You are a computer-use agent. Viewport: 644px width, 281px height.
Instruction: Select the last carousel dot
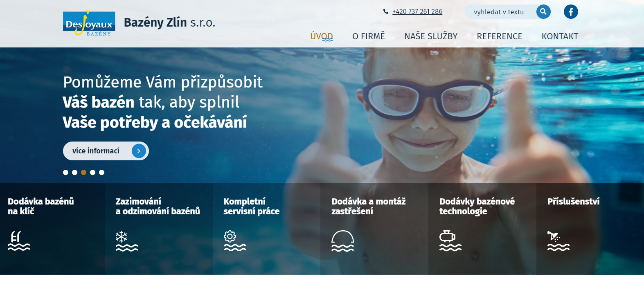click(101, 172)
